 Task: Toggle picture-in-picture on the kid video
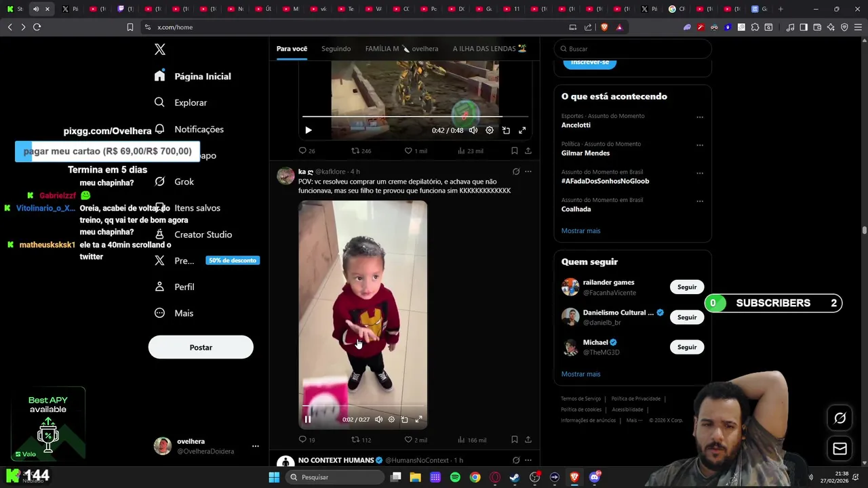click(x=405, y=420)
